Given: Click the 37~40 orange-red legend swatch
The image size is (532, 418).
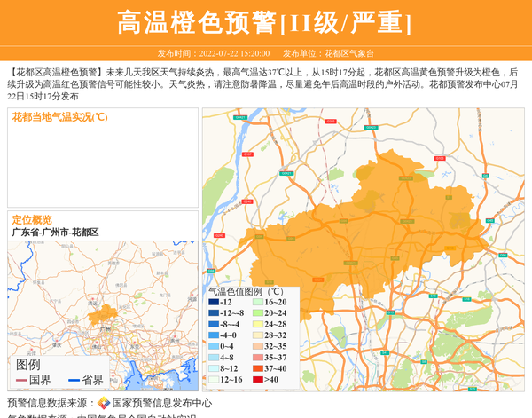Looking at the screenshot, I should coord(257,368).
